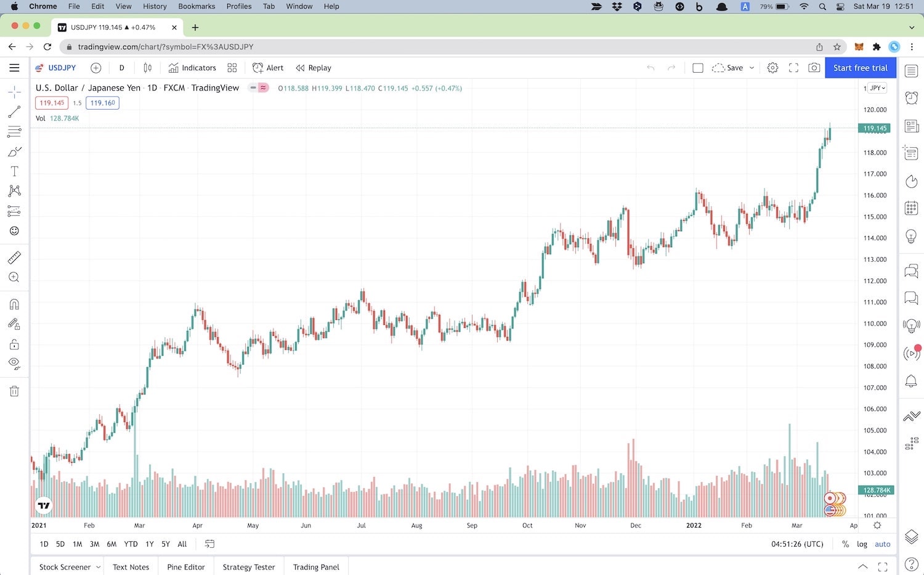The image size is (924, 575).
Task: Open the Text Notes tab
Action: point(131,567)
